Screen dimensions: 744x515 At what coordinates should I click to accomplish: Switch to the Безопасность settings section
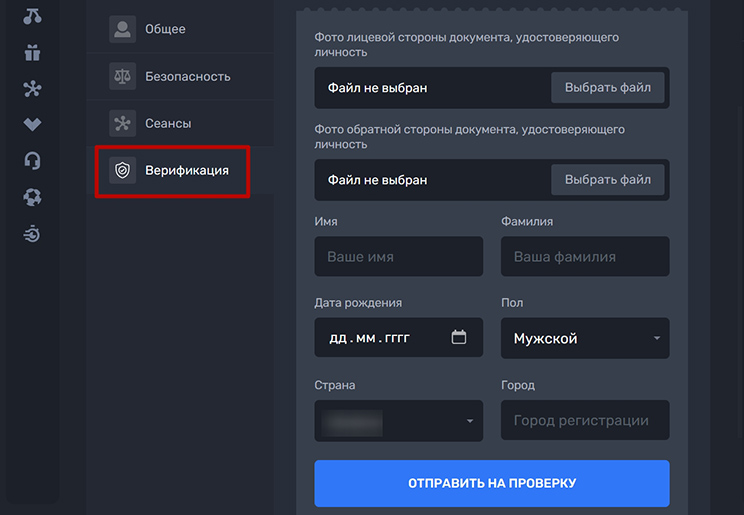tap(180, 76)
